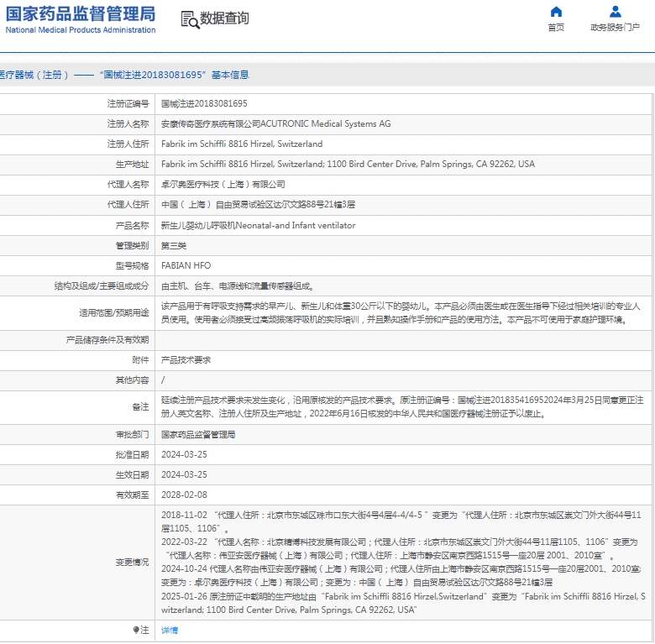Click the 有效期至 row label
The image size is (655, 644).
(x=132, y=495)
